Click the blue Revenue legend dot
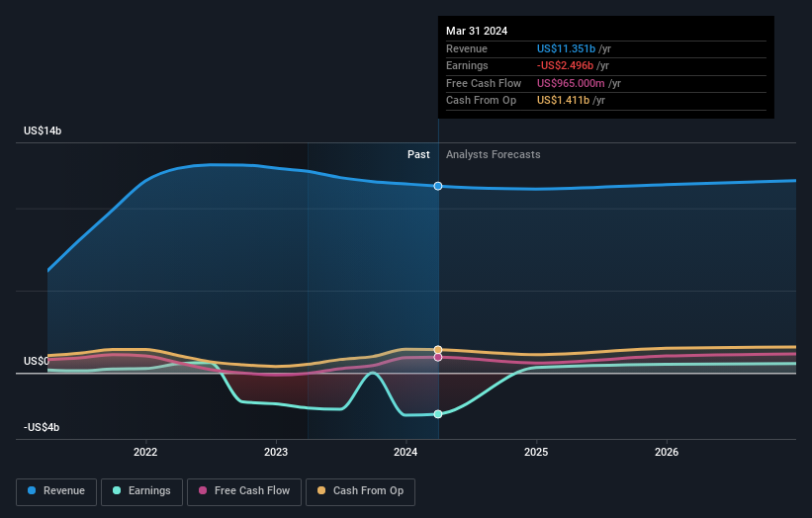The width and height of the screenshot is (812, 518). [32, 490]
